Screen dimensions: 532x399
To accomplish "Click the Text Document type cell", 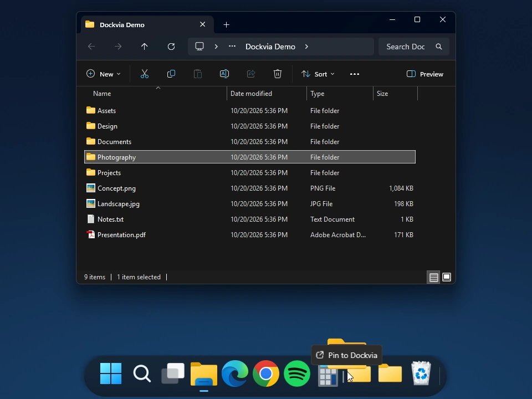I will pos(332,219).
